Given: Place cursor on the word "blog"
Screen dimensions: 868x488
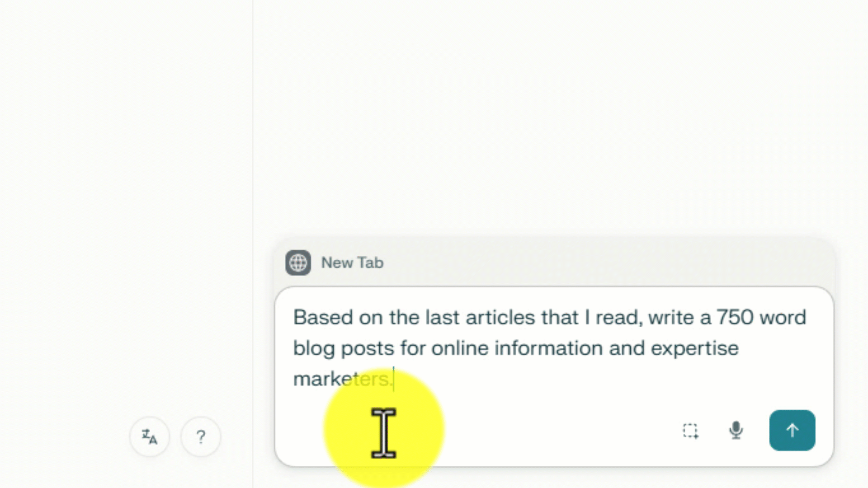Looking at the screenshot, I should pyautogui.click(x=314, y=349).
